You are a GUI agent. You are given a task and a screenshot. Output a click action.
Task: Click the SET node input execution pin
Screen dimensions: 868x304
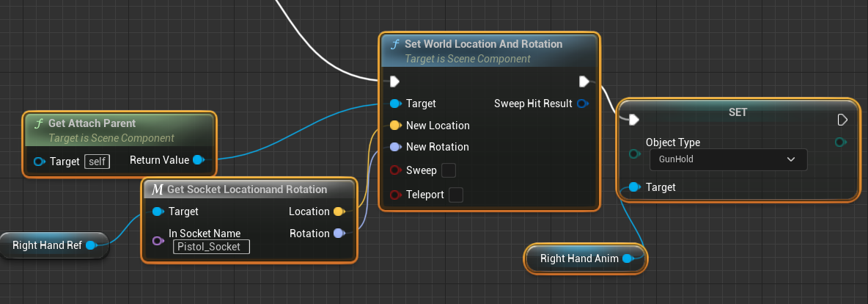point(634,120)
